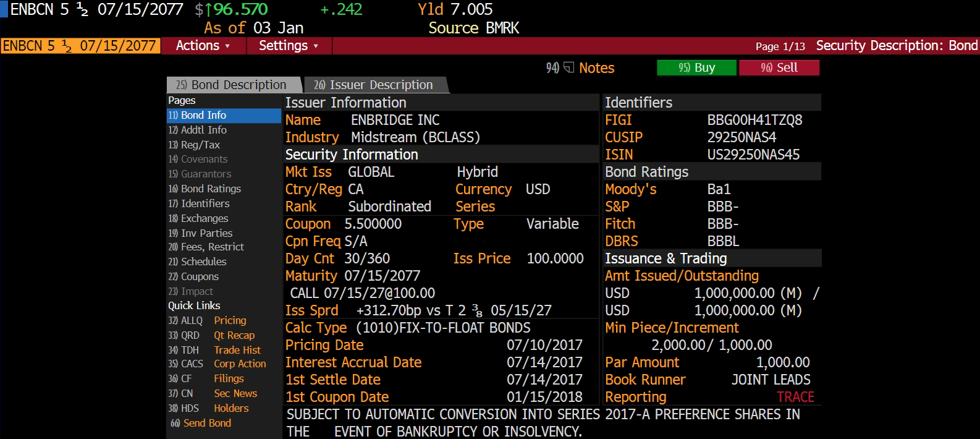Click the 1st Coupon Date label
Viewport: 980px width, 439px height.
[x=337, y=397]
